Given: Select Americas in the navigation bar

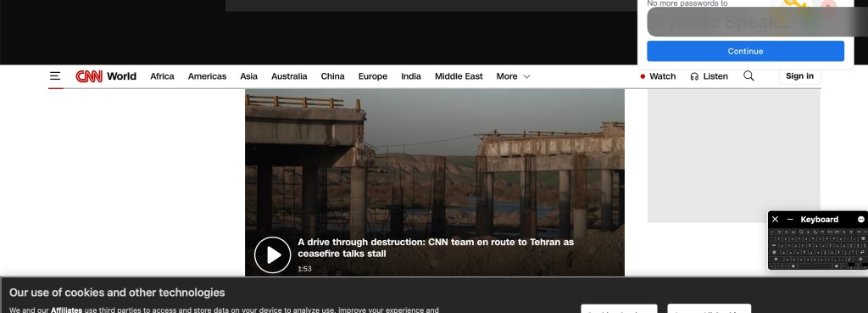Looking at the screenshot, I should (x=207, y=76).
